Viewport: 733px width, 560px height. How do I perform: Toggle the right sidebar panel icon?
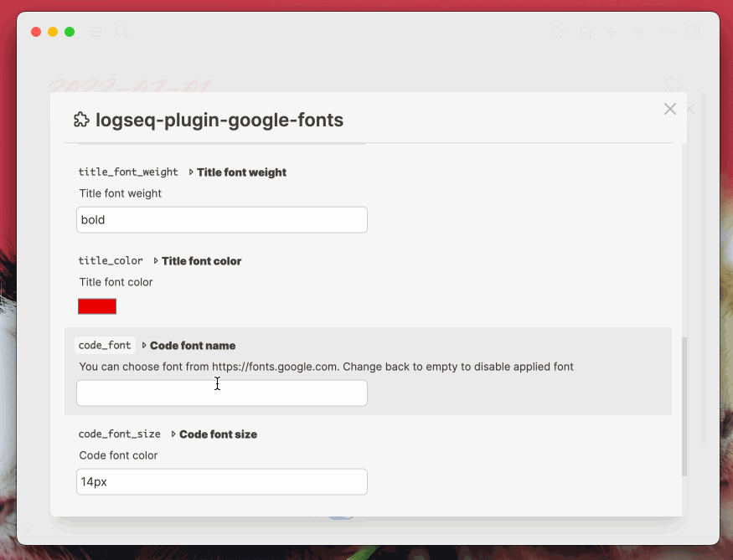pos(693,32)
